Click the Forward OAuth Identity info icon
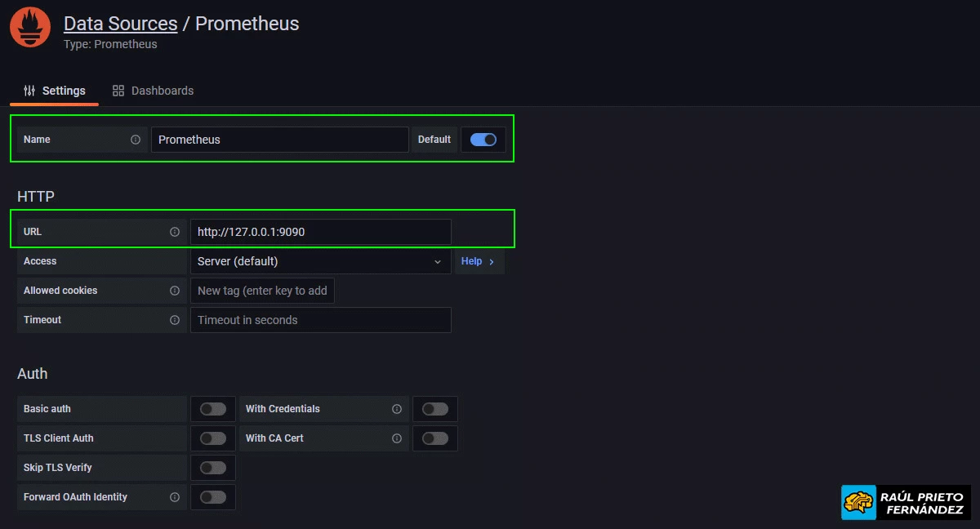This screenshot has height=529, width=980. pos(175,497)
